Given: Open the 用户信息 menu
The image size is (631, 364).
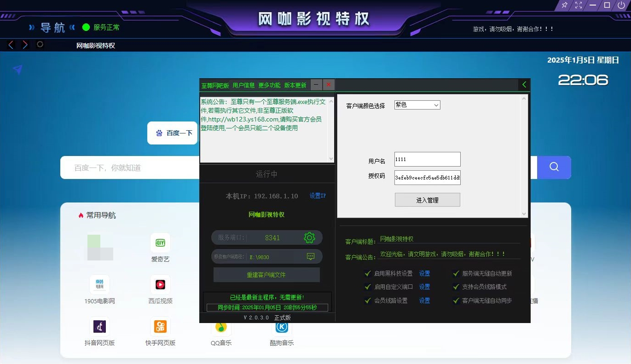Looking at the screenshot, I should pyautogui.click(x=243, y=85).
